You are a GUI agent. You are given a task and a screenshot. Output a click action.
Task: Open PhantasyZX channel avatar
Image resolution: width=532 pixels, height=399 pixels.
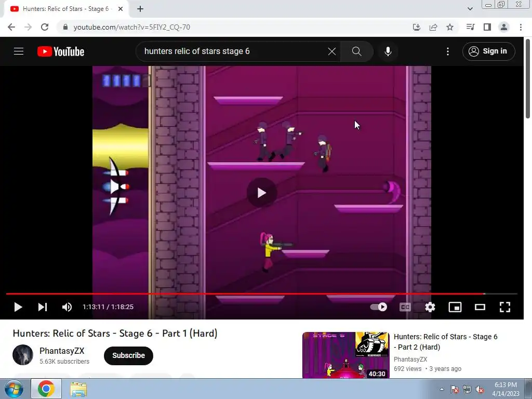tap(23, 355)
